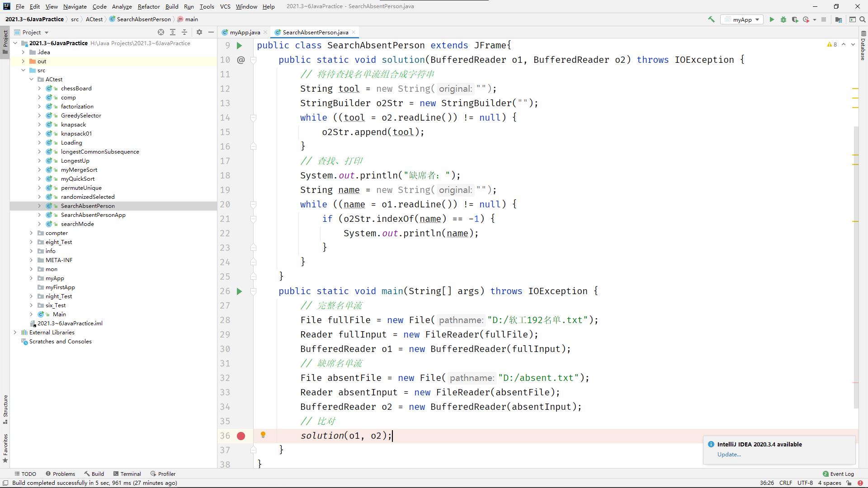
Task: Toggle the Problems panel view
Action: click(64, 474)
